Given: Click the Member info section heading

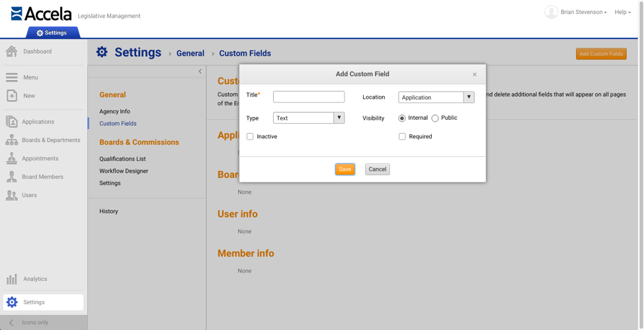Looking at the screenshot, I should [245, 253].
